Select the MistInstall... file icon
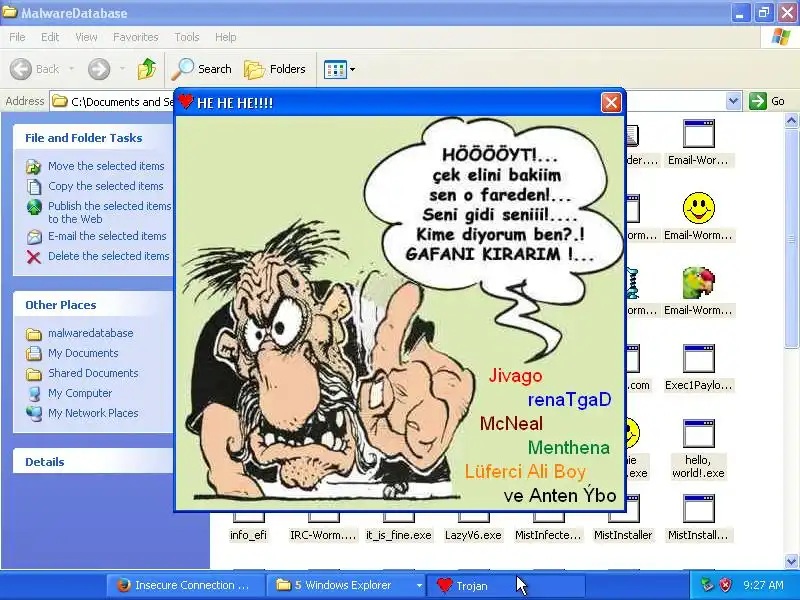Viewport: 800px width, 600px height. click(698, 508)
